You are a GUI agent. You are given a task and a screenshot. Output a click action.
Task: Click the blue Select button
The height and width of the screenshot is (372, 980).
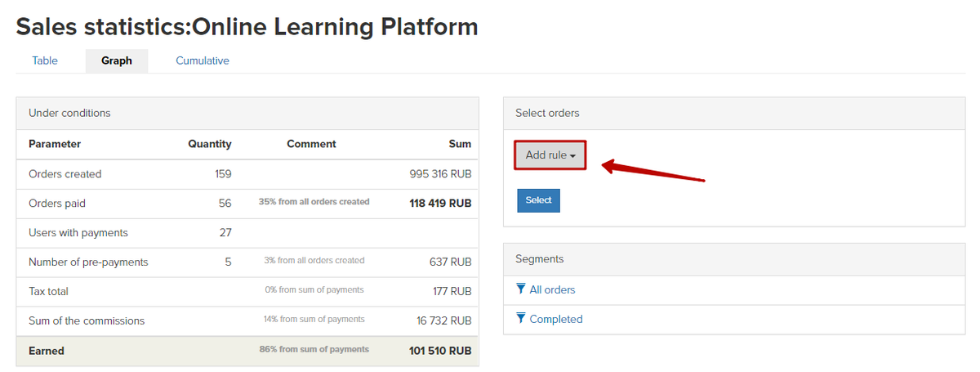pos(538,200)
